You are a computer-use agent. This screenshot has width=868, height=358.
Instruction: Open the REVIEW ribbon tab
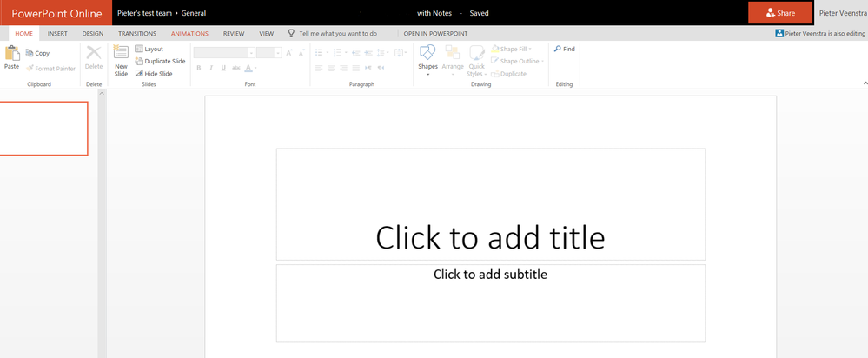point(234,34)
